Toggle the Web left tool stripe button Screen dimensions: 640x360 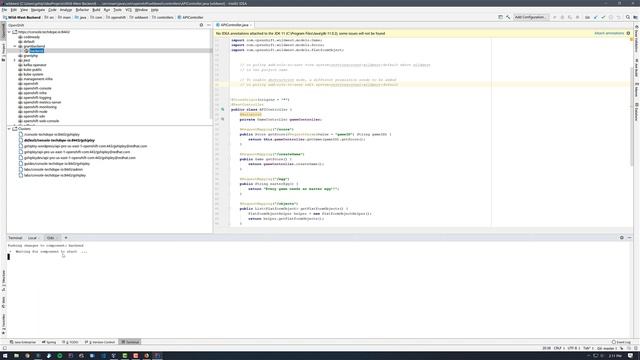[3, 303]
